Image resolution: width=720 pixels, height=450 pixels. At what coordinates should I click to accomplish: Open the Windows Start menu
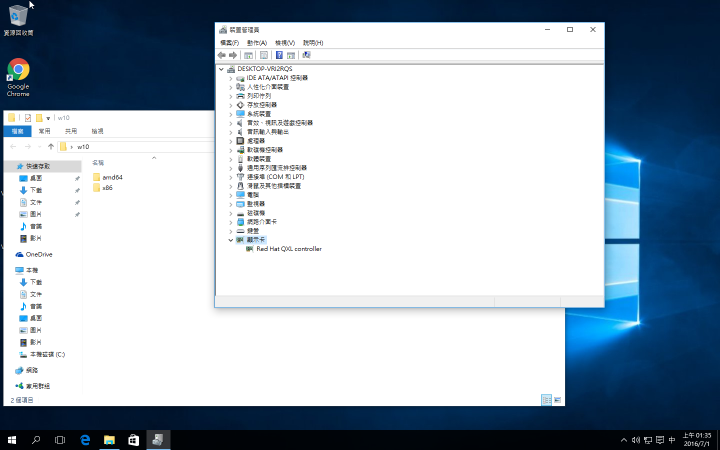click(x=12, y=440)
